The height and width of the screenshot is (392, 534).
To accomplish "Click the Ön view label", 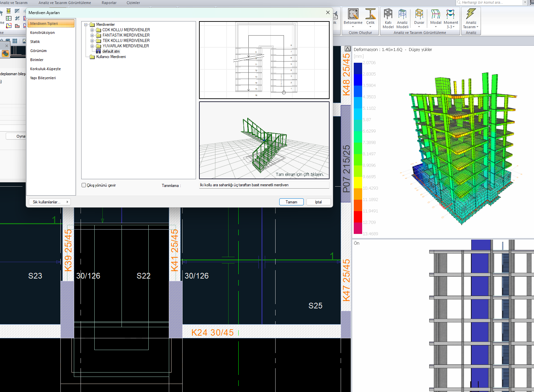I will click(356, 243).
